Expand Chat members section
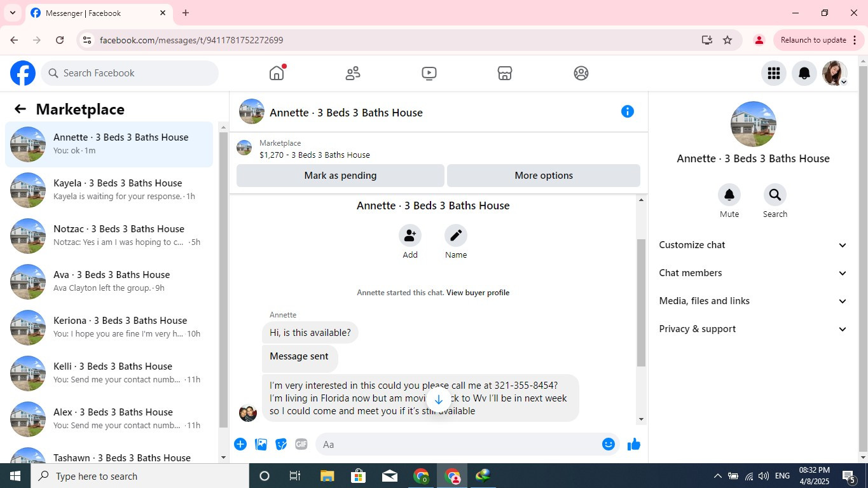The height and width of the screenshot is (488, 868). coord(753,273)
